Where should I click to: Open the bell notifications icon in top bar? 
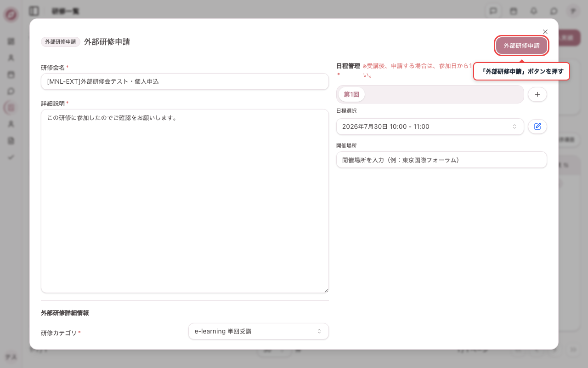(534, 11)
